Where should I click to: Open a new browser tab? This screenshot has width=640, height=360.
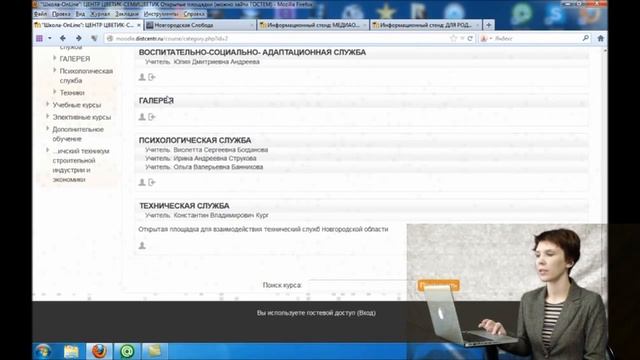click(x=489, y=25)
